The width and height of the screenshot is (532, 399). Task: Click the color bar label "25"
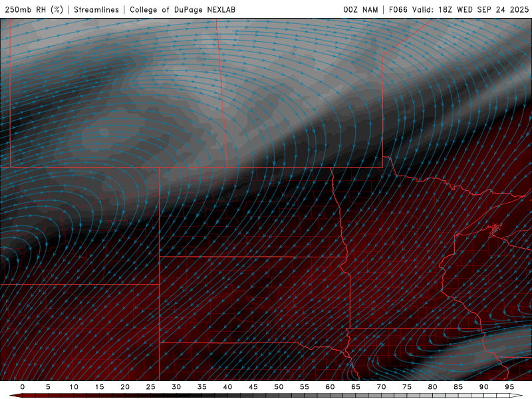point(151,387)
